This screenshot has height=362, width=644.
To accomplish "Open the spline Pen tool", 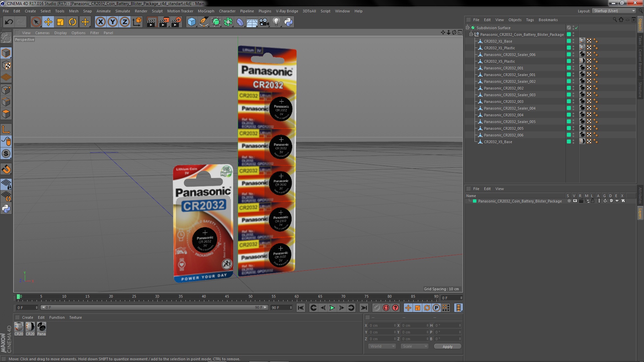I will (x=204, y=22).
